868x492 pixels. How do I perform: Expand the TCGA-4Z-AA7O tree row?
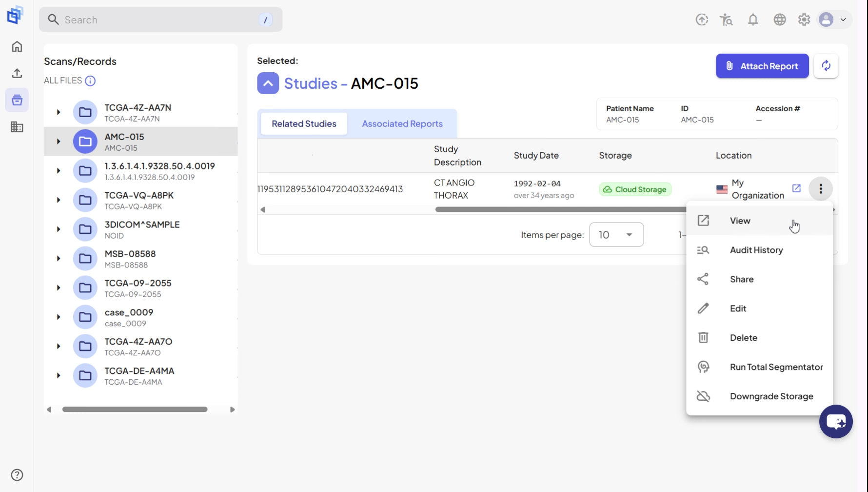59,347
